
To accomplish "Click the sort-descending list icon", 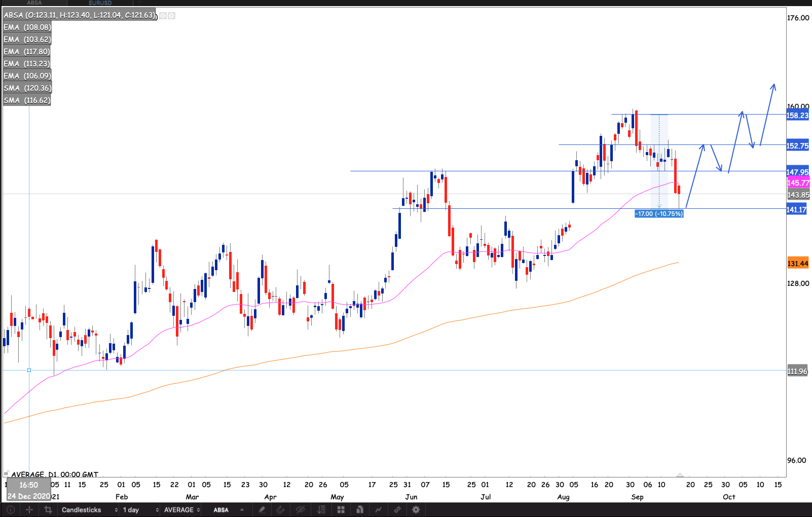I will coord(321,509).
